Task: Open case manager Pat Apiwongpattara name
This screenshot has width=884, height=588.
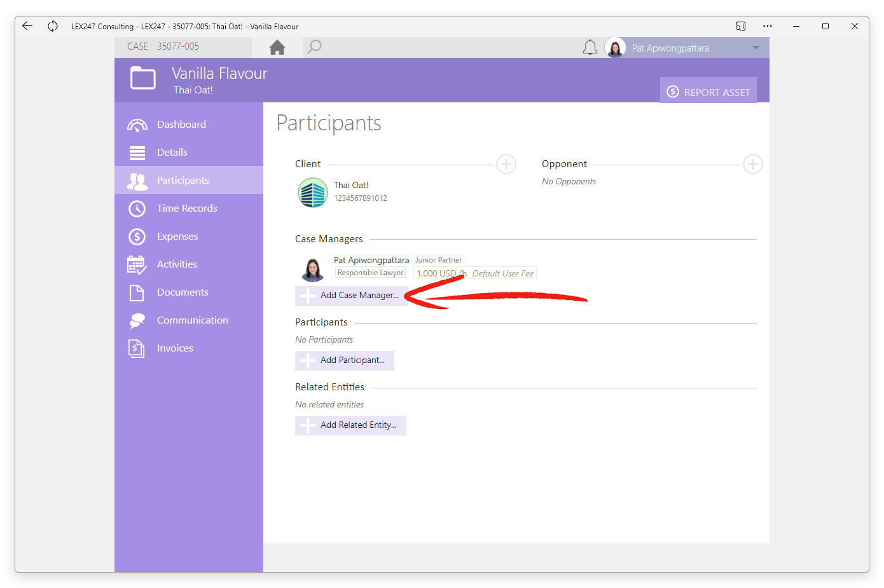Action: click(x=371, y=260)
